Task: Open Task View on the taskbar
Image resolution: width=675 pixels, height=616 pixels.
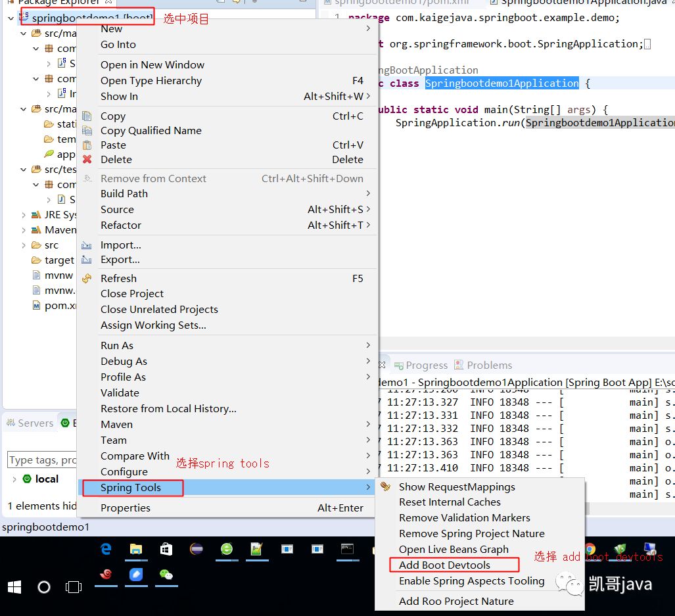Action: point(74,586)
